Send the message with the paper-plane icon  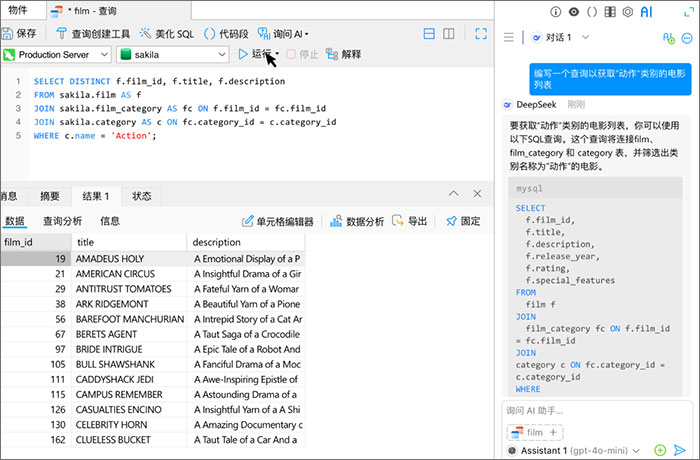[x=679, y=450]
